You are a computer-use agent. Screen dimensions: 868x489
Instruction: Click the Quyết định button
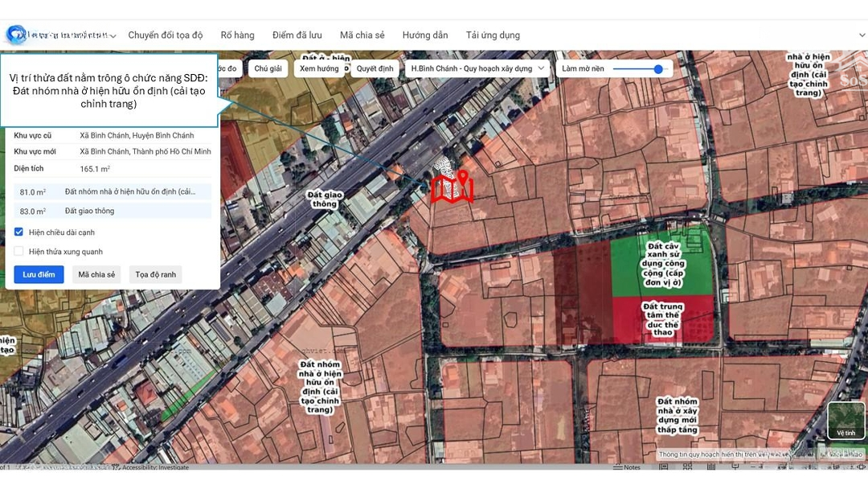tap(375, 69)
